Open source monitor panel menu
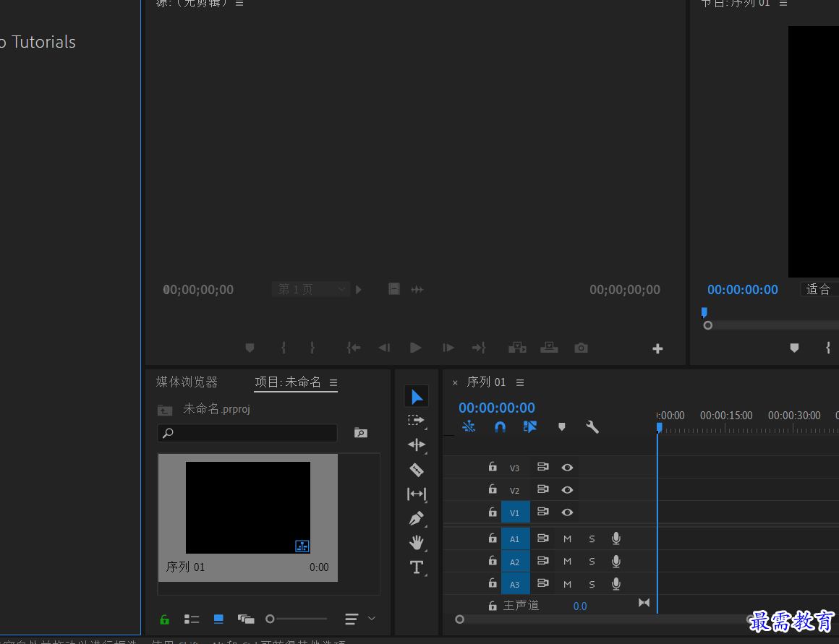Screen dimensions: 839x644 pyautogui.click(x=239, y=3)
